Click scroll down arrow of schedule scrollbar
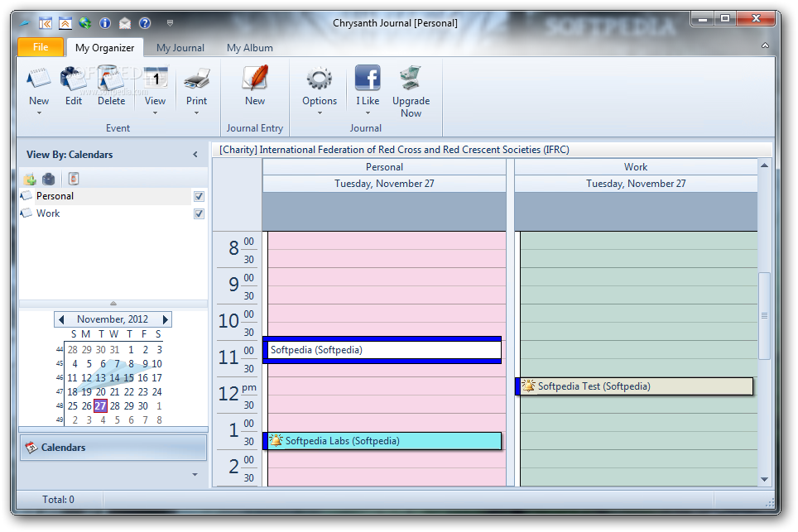798x532 pixels. pyautogui.click(x=764, y=479)
